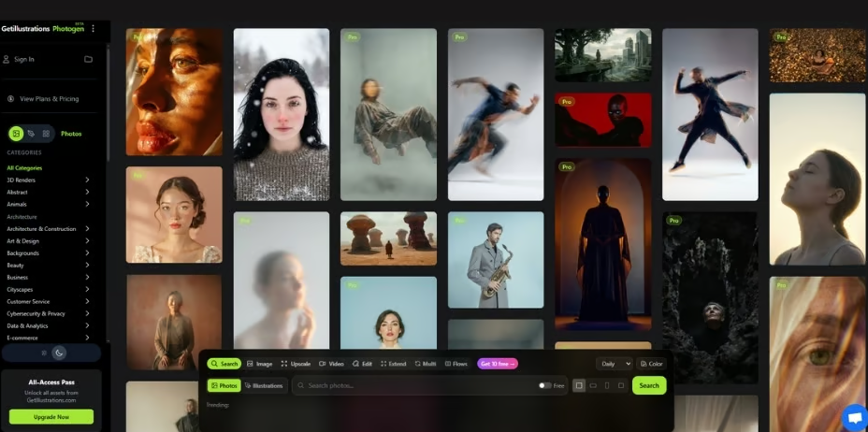This screenshot has width=868, height=432.
Task: Expand the Data & Analytics category
Action: pos(88,325)
